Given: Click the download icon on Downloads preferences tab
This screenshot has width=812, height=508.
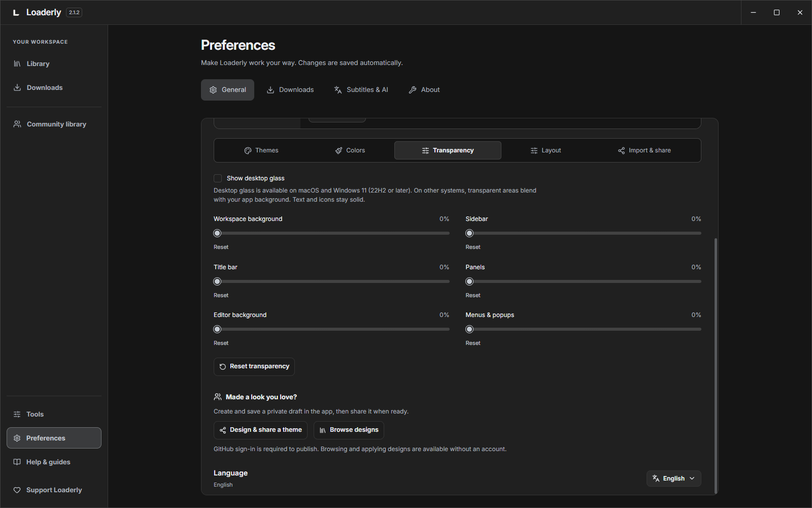Looking at the screenshot, I should [x=270, y=89].
